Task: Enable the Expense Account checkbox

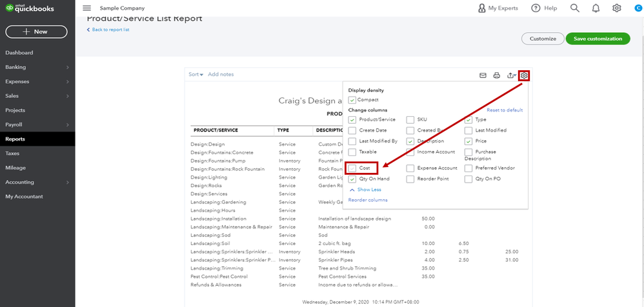Action: (x=410, y=168)
